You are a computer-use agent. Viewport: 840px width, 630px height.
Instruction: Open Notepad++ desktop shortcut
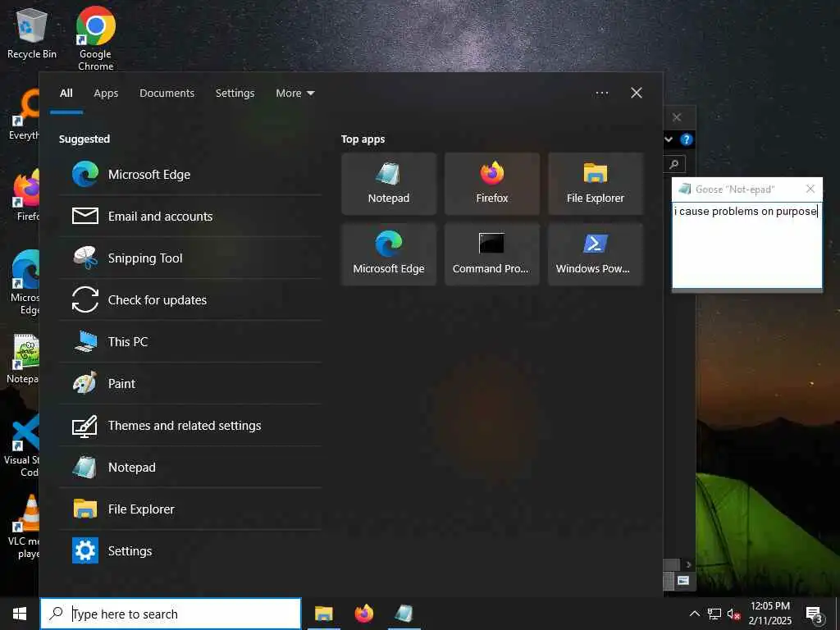[x=22, y=358]
